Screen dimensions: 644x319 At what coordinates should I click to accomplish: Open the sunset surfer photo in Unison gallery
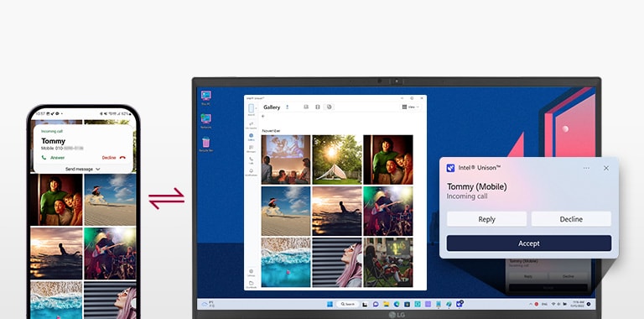pyautogui.click(x=337, y=211)
